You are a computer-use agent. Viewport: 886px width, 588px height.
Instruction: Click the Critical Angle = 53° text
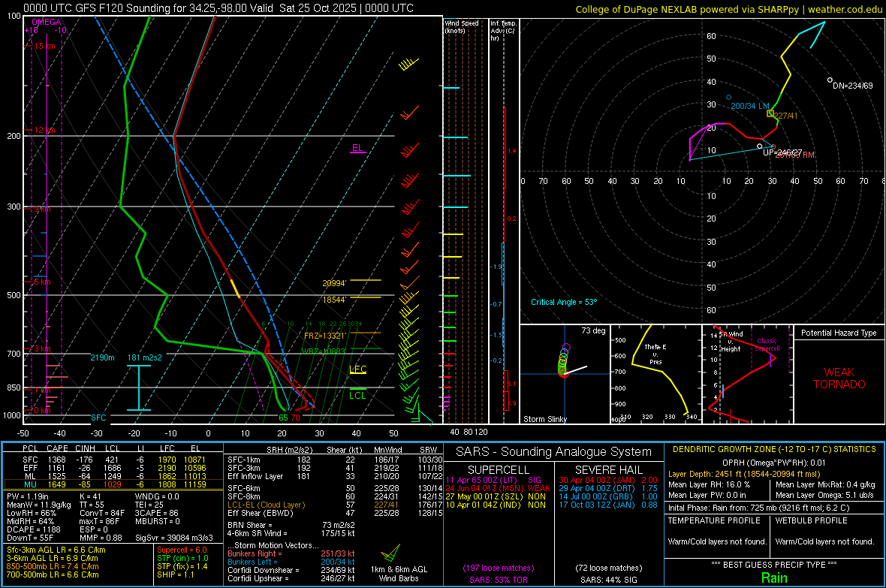(x=564, y=302)
